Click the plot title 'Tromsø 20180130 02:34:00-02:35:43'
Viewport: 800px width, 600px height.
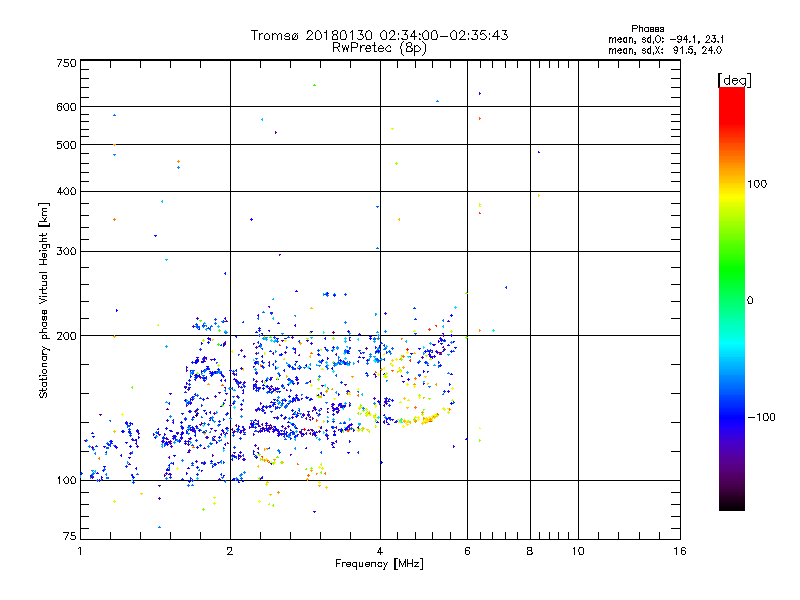(x=380, y=35)
